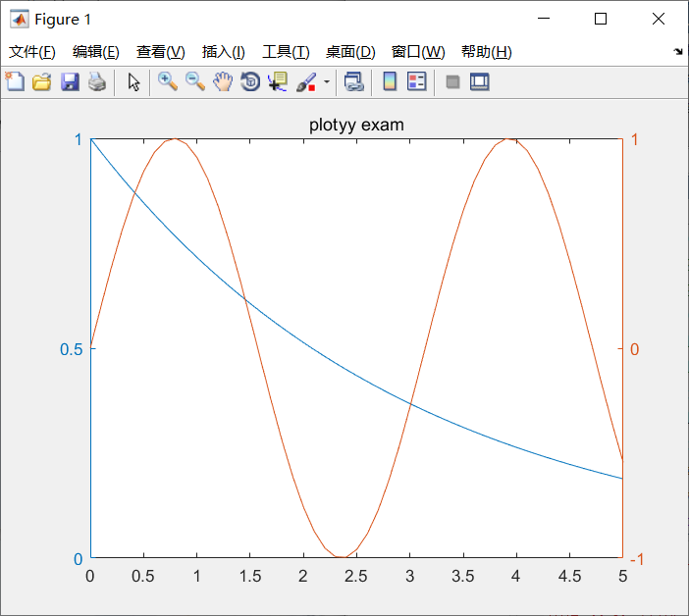This screenshot has height=616, width=689.
Task: Open the 工具(T) menu
Action: (x=286, y=52)
